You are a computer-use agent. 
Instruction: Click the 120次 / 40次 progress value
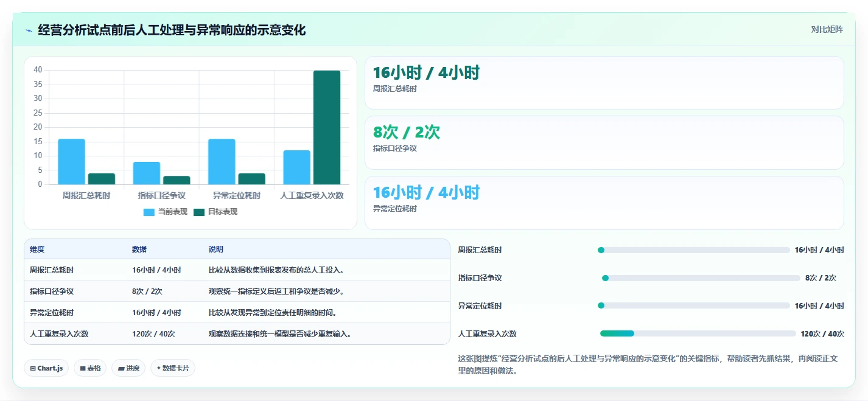(822, 334)
